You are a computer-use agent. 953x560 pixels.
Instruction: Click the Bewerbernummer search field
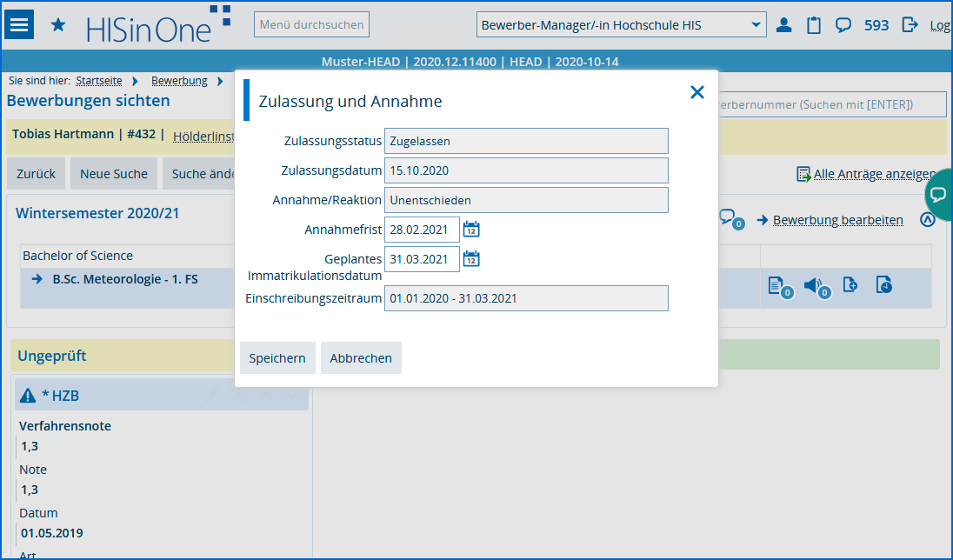(832, 104)
